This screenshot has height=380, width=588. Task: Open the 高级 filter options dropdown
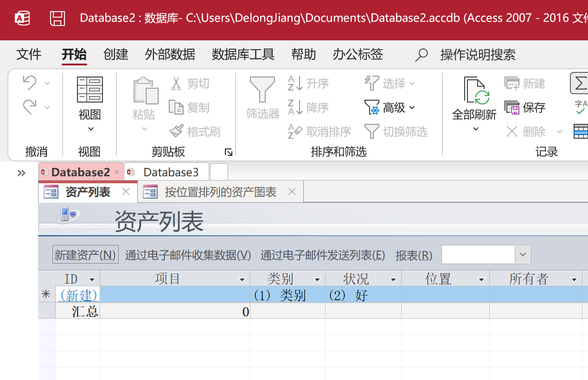point(390,108)
